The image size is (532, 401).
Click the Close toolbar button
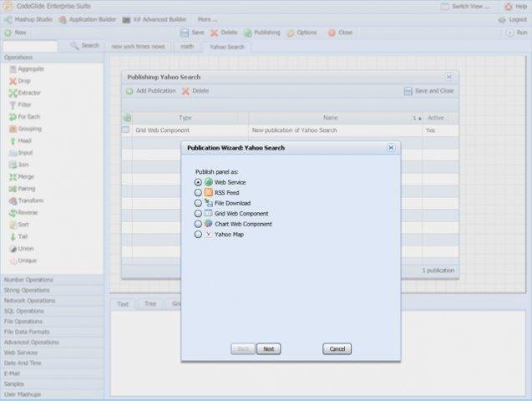[x=340, y=33]
